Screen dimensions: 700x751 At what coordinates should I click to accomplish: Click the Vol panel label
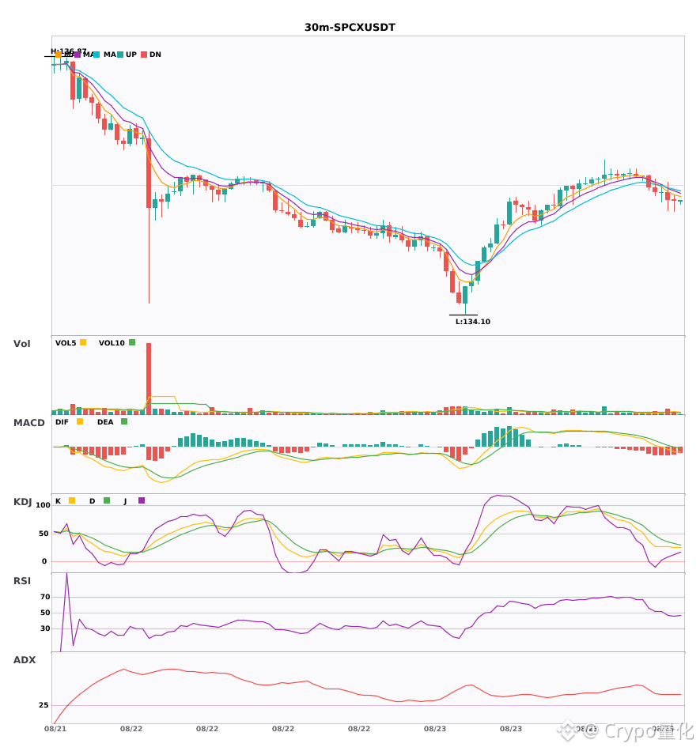coord(21,344)
